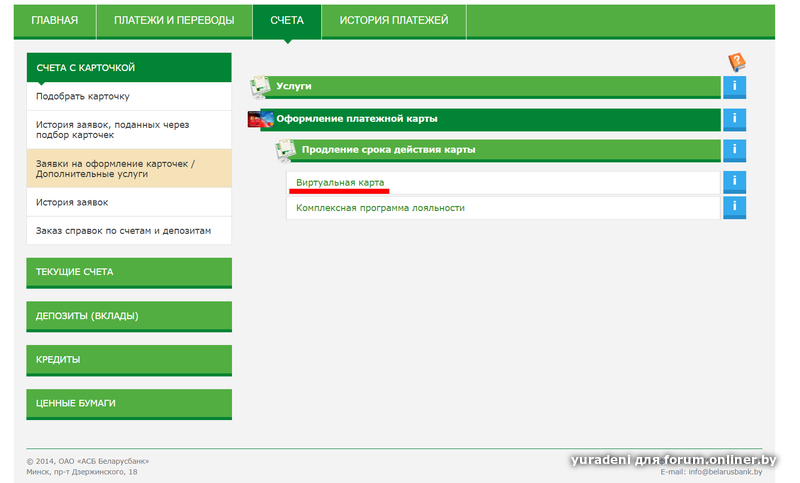The image size is (800, 483).
Task: Expand the ТЕКУЩИЕ СЧЕТА section
Action: click(129, 272)
